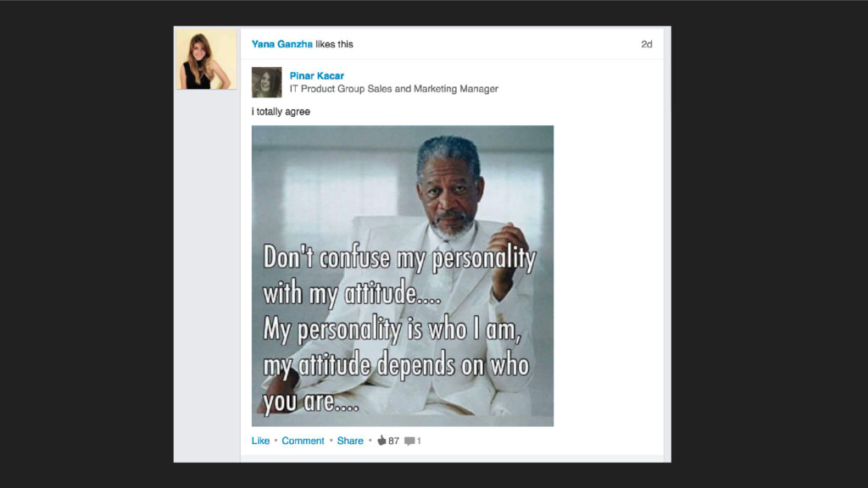Click the thumbs-up likes count icon
The image size is (868, 488).
coord(381,441)
